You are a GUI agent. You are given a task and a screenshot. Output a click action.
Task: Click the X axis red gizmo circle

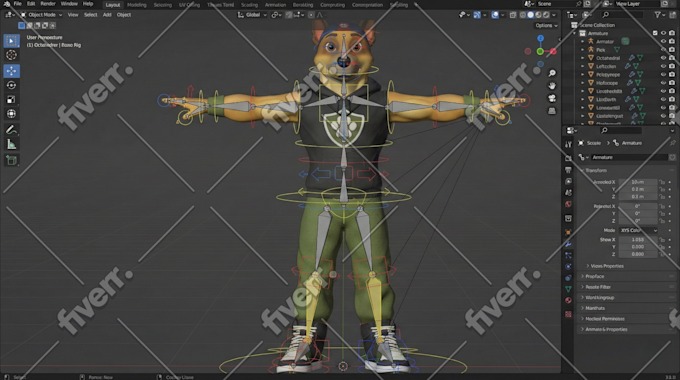553,52
